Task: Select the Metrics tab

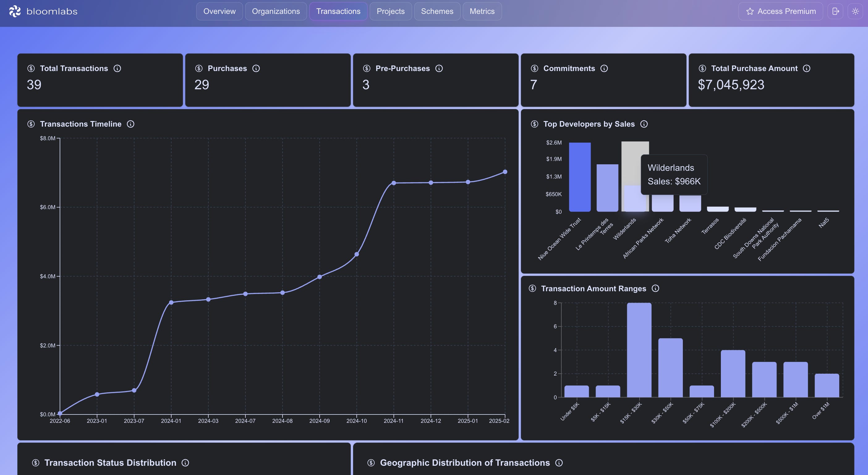Action: (x=482, y=11)
